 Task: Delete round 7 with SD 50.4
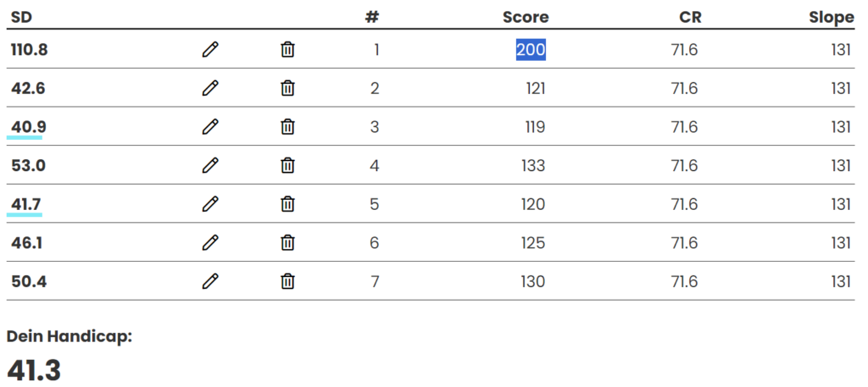tap(287, 281)
